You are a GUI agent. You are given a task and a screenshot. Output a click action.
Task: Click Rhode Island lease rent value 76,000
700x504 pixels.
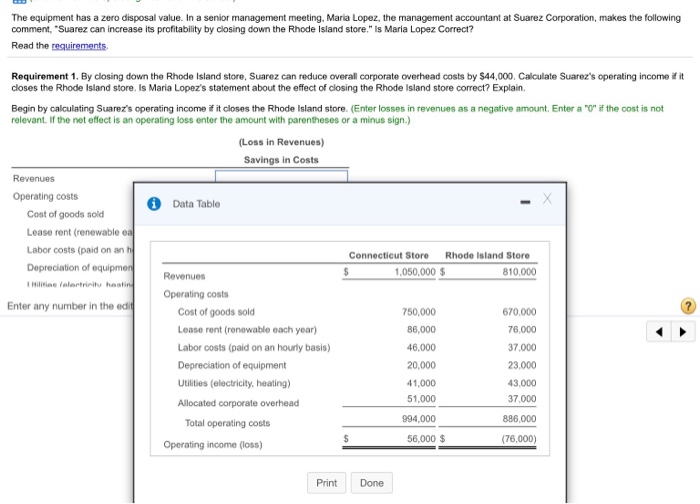[x=522, y=329]
